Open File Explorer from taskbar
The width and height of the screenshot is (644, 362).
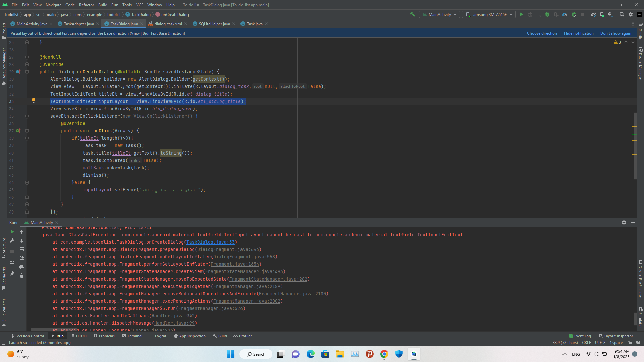(x=340, y=354)
